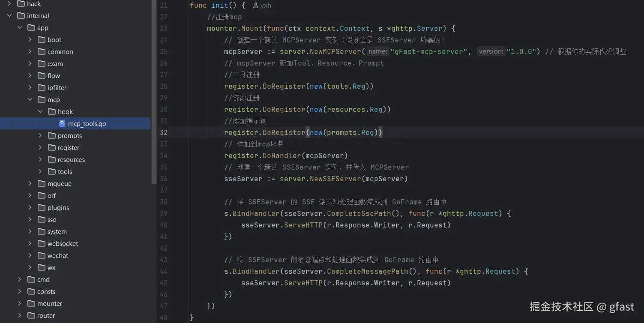Click NewSSEServer on line 36
This screenshot has height=323, width=644.
[335, 179]
